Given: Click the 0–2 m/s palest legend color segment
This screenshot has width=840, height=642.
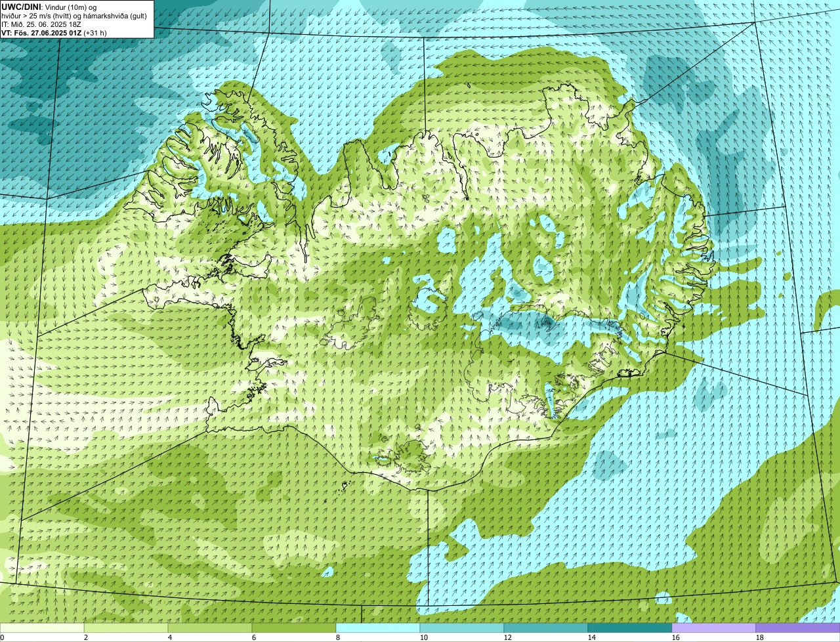Looking at the screenshot, I should (x=42, y=628).
